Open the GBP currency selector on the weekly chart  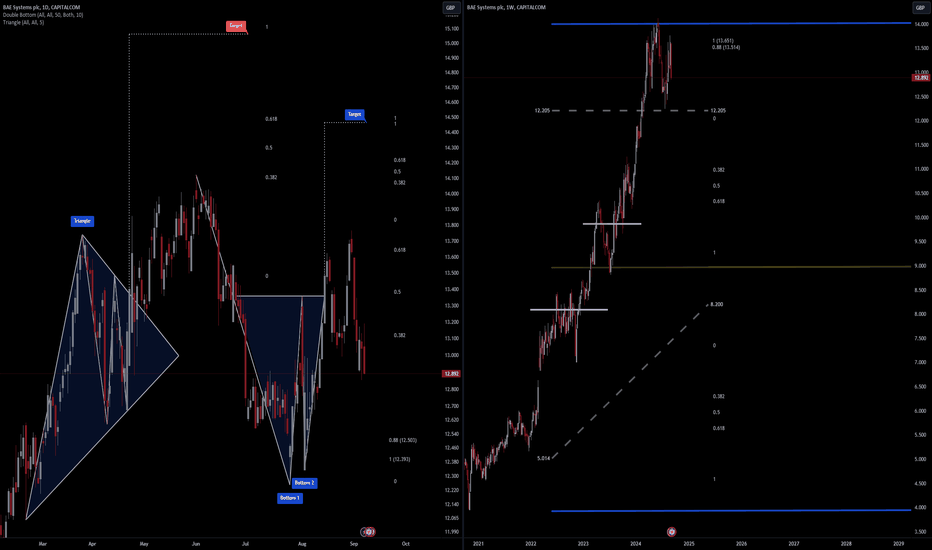click(x=920, y=8)
